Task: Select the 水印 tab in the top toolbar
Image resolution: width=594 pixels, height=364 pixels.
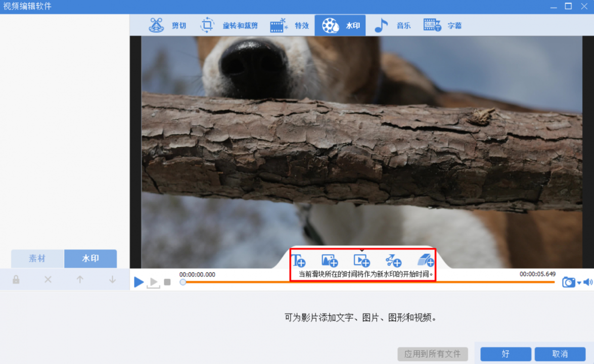Action: tap(340, 25)
